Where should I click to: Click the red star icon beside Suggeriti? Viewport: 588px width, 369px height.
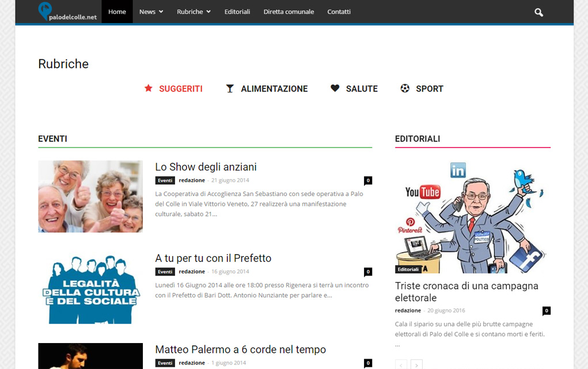(x=149, y=88)
